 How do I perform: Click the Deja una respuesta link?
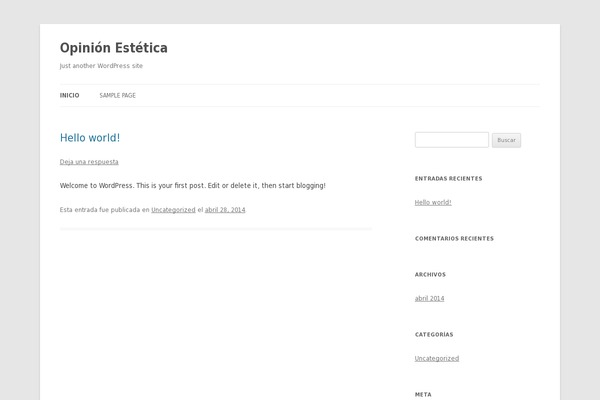tap(89, 162)
